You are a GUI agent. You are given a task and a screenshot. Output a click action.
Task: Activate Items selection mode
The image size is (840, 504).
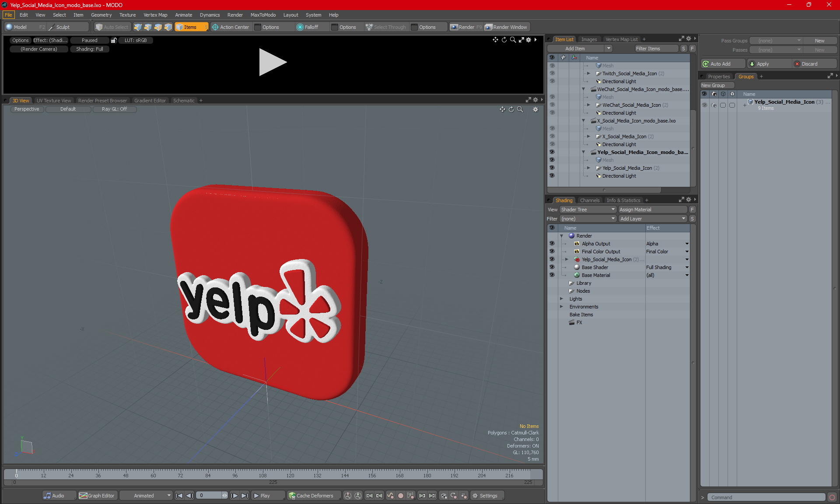click(191, 27)
